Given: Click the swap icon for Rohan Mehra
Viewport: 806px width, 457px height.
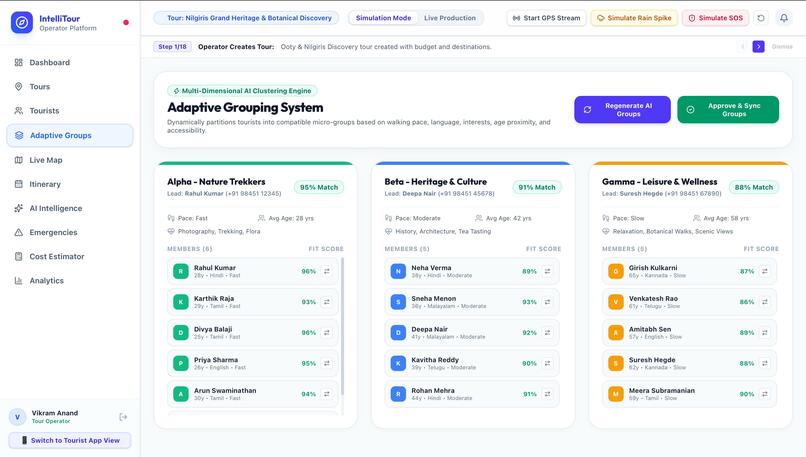Looking at the screenshot, I should click(x=547, y=394).
